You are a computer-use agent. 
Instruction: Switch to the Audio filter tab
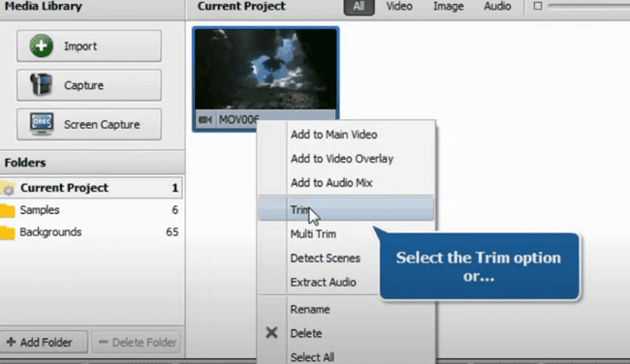497,7
